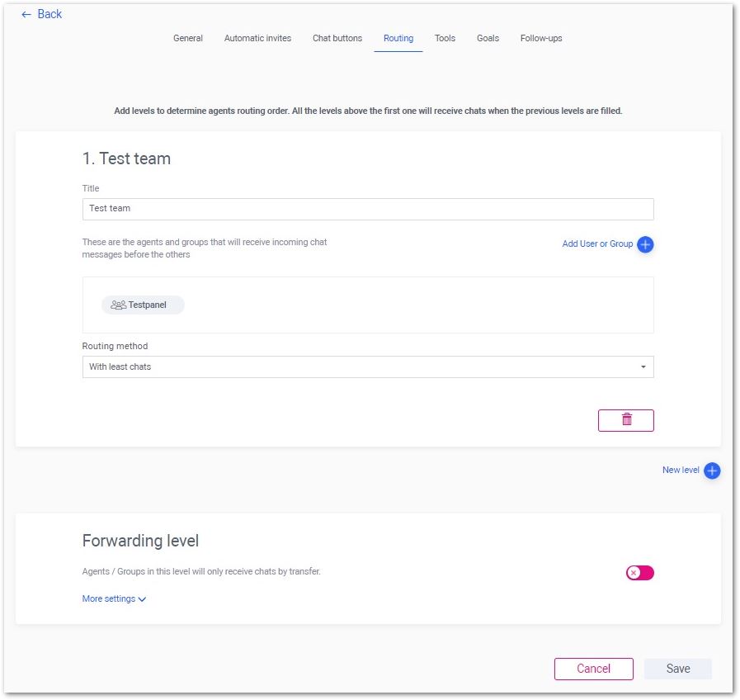Open the Automatic invites tab
The height and width of the screenshot is (700, 740).
[x=257, y=38]
